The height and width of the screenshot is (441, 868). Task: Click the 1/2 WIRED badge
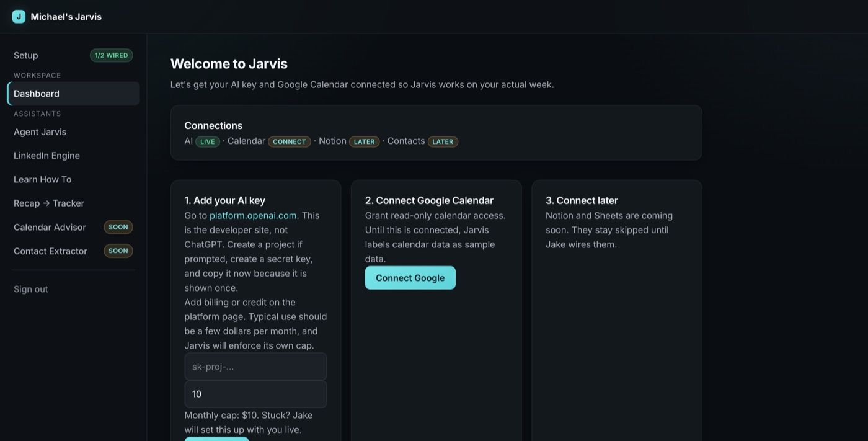112,55
